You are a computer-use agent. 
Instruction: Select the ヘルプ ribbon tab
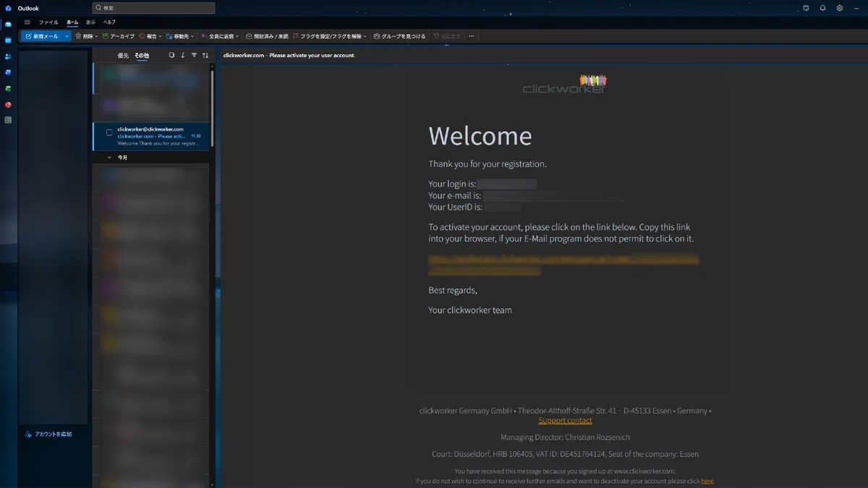click(109, 22)
